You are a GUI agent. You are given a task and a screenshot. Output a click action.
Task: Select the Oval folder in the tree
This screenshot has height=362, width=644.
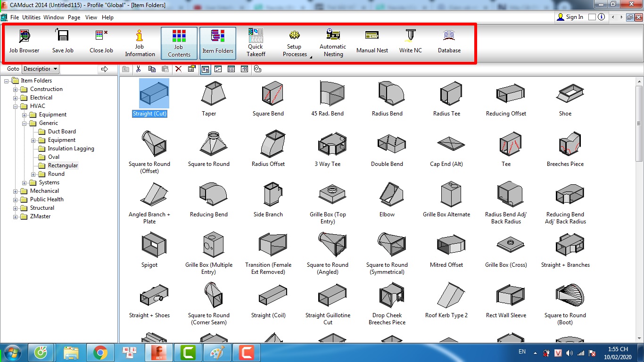click(54, 157)
